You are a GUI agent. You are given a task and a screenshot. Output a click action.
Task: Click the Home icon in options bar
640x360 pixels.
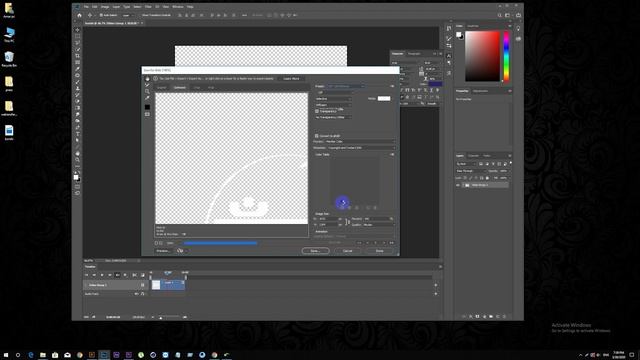(80, 15)
